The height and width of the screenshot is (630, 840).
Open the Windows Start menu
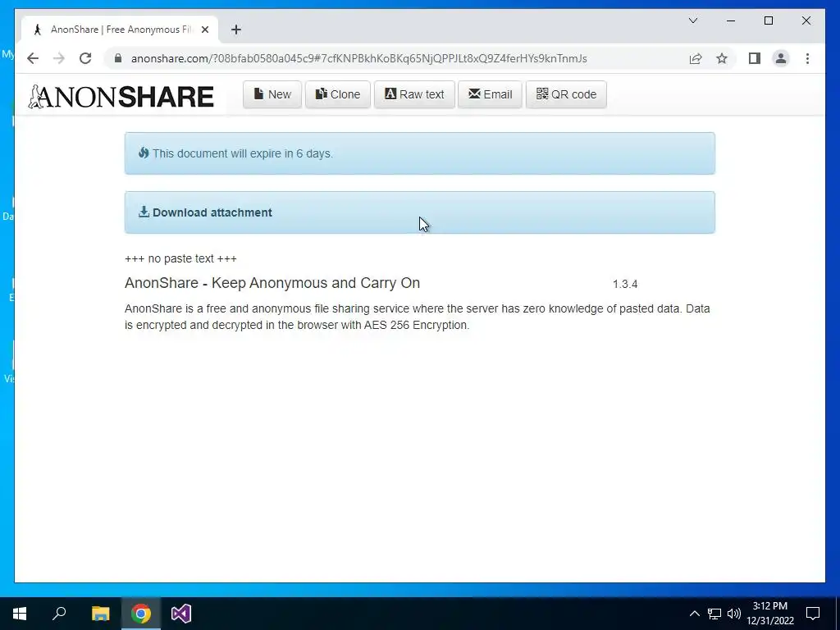click(20, 614)
